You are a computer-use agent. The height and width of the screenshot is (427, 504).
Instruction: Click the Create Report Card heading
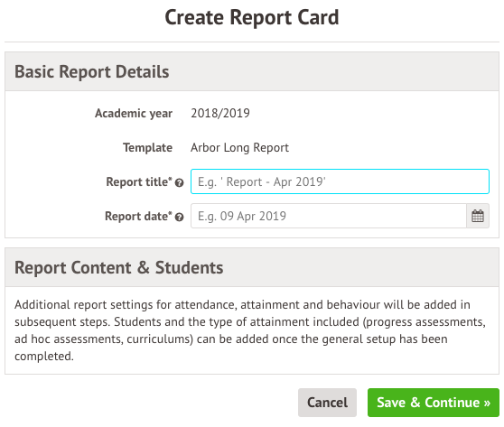point(252,17)
